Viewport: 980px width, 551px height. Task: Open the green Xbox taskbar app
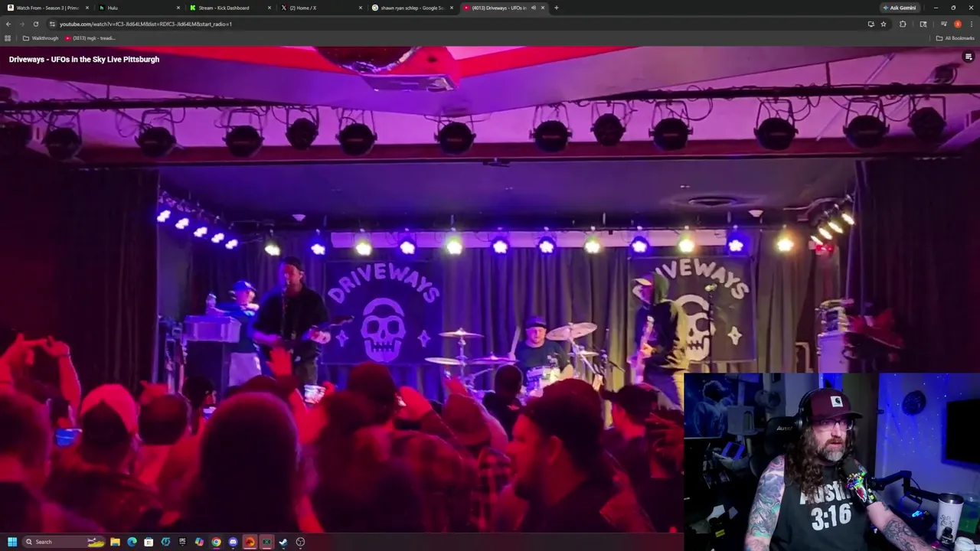coord(266,542)
